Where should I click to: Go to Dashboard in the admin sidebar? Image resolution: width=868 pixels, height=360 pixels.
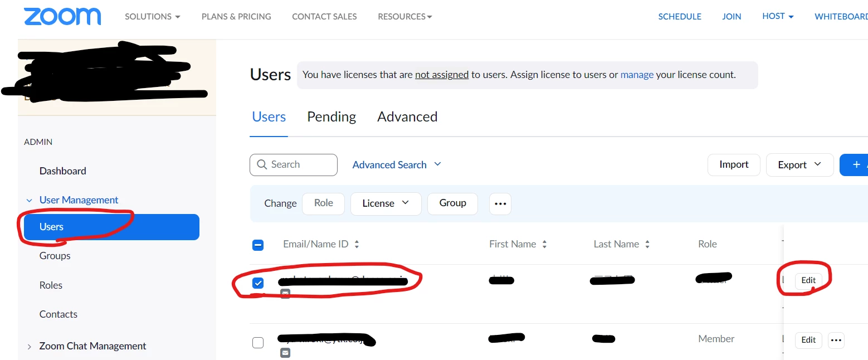(63, 171)
